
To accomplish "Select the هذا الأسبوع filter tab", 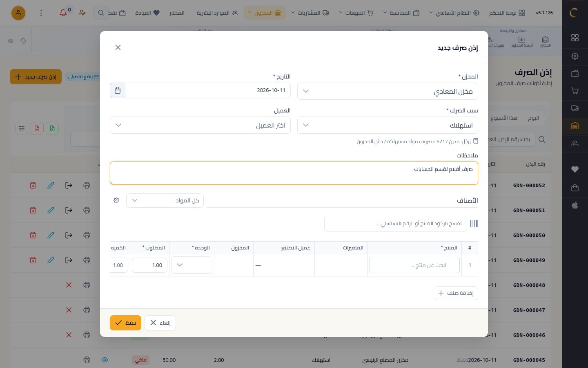I will click(504, 118).
